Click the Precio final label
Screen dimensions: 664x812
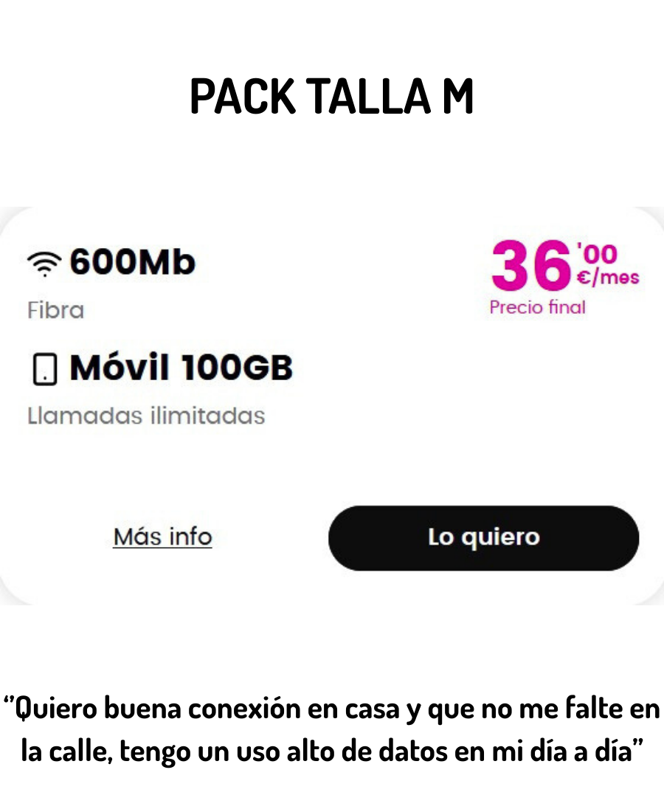click(537, 308)
